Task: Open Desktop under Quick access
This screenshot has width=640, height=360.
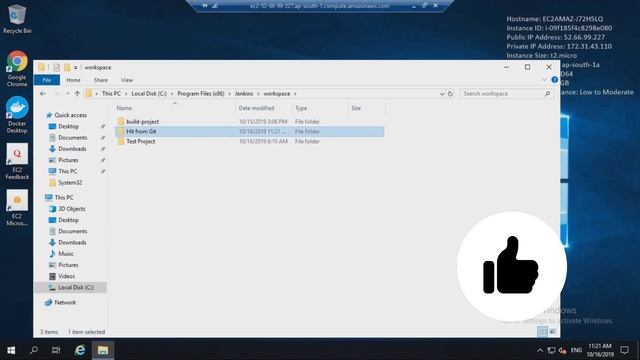Action: (68, 127)
